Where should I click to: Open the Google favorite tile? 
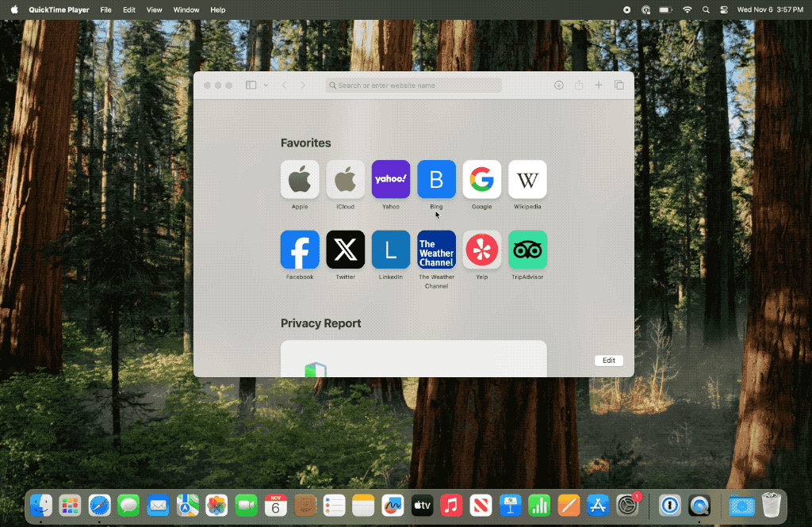click(x=481, y=179)
